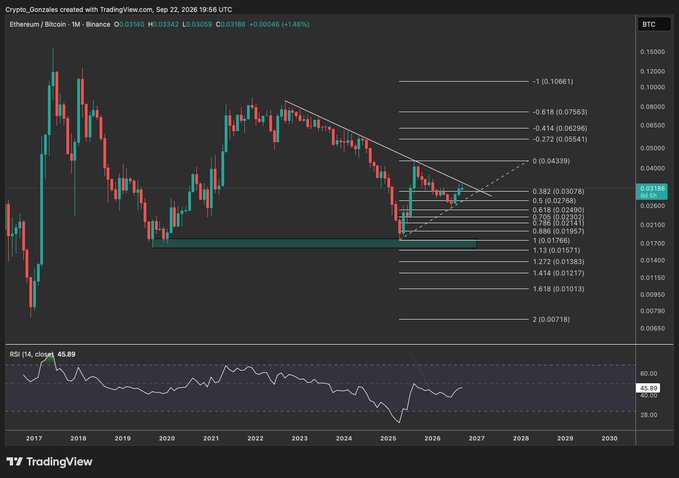Click the 0.15000 price axis label
Image resolution: width=679 pixels, height=478 pixels.
click(652, 52)
